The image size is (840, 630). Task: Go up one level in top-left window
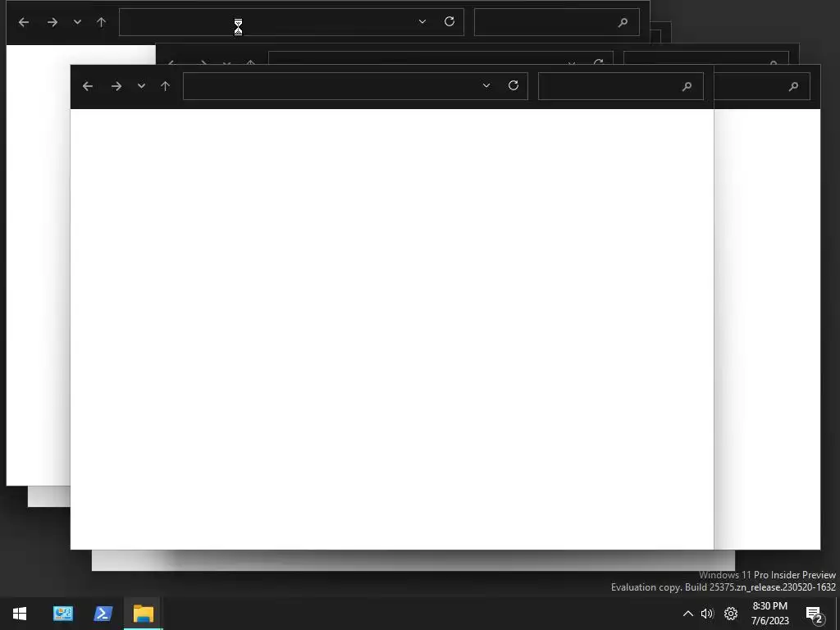coord(101,22)
